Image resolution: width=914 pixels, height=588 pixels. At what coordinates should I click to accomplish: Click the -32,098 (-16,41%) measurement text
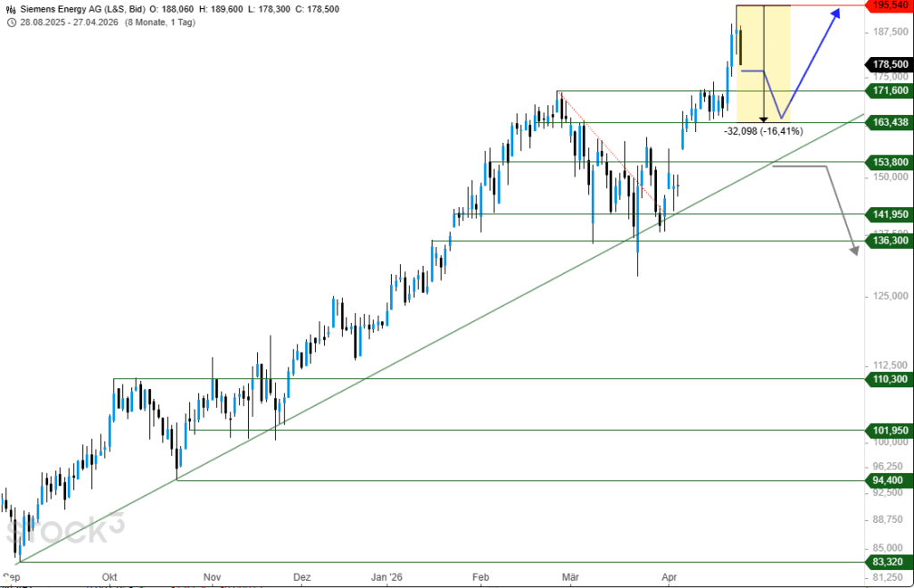coord(763,131)
